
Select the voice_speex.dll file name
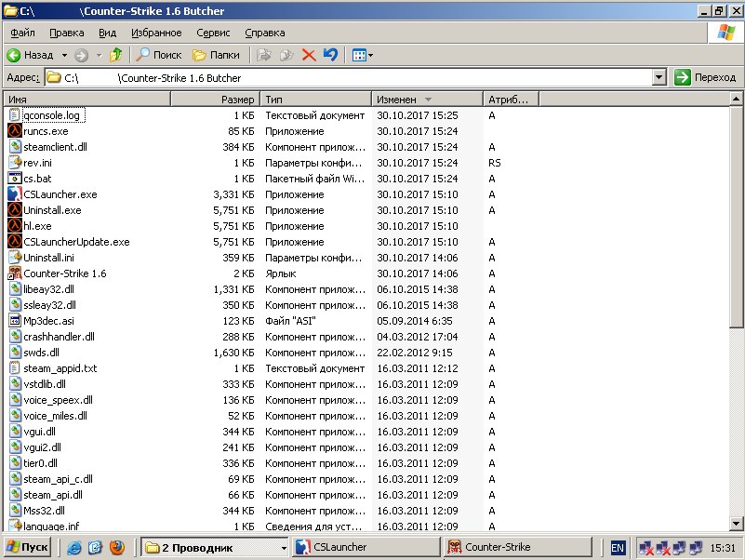tap(58, 400)
